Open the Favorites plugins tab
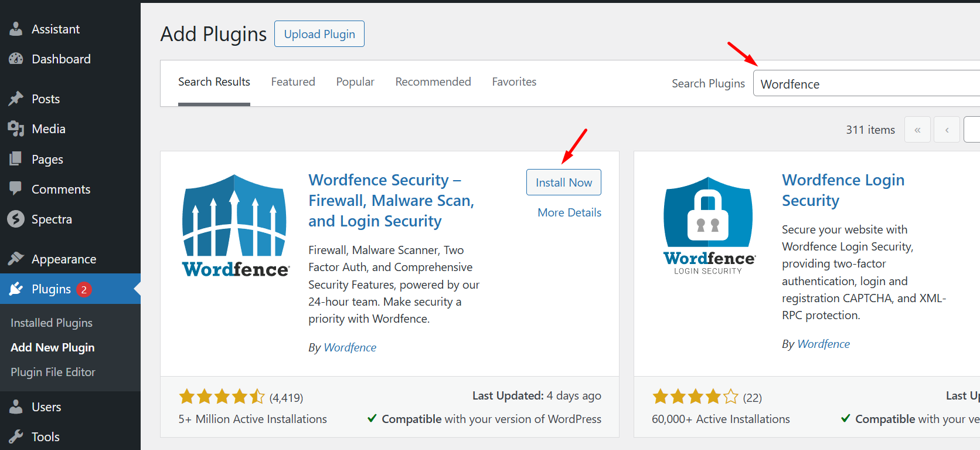Viewport: 980px width, 450px height. pyautogui.click(x=514, y=82)
